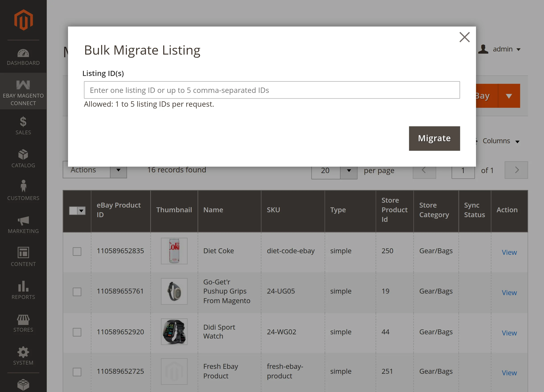544x392 pixels.
Task: Click eBay product ID 110589655761
Action: click(x=120, y=291)
